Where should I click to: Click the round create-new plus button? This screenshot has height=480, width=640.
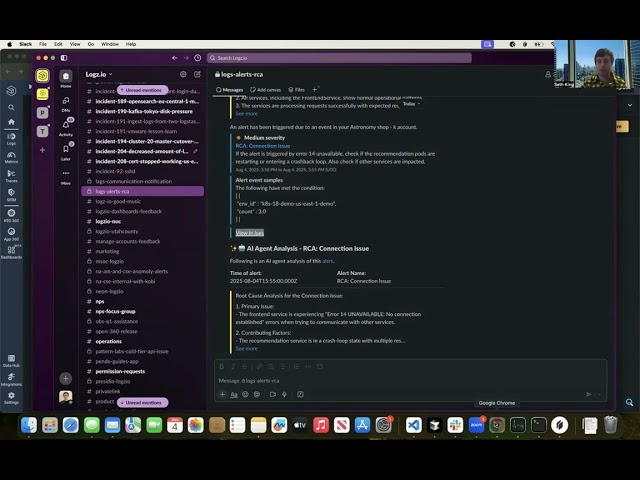(x=66, y=378)
